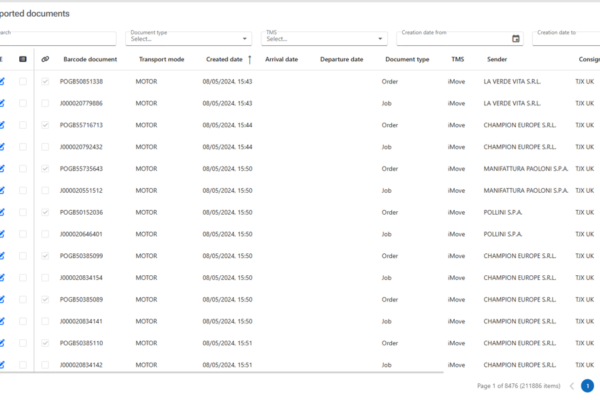This screenshot has width=600, height=400.
Task: Open calendar picker for Creation date from
Action: coord(516,39)
